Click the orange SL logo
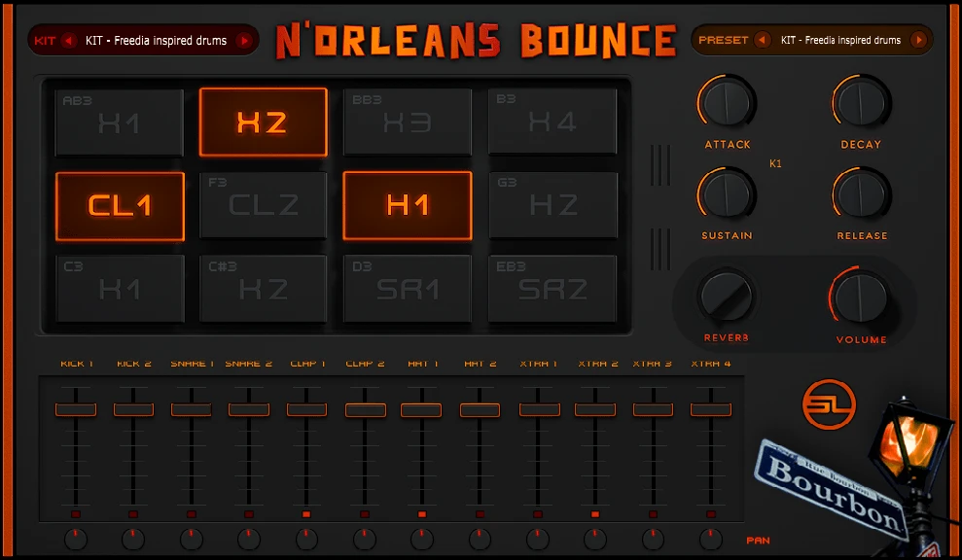 pos(829,404)
